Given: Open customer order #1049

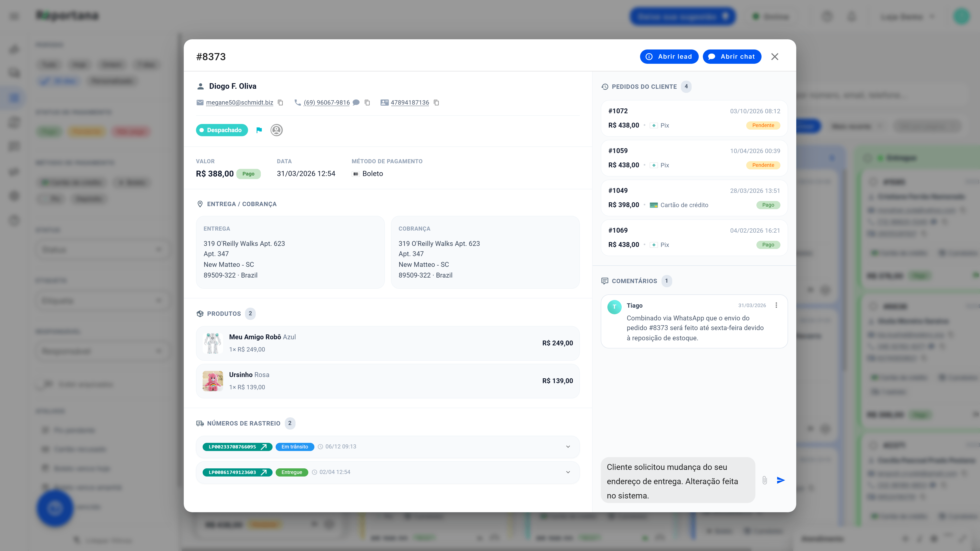Looking at the screenshot, I should pyautogui.click(x=694, y=198).
